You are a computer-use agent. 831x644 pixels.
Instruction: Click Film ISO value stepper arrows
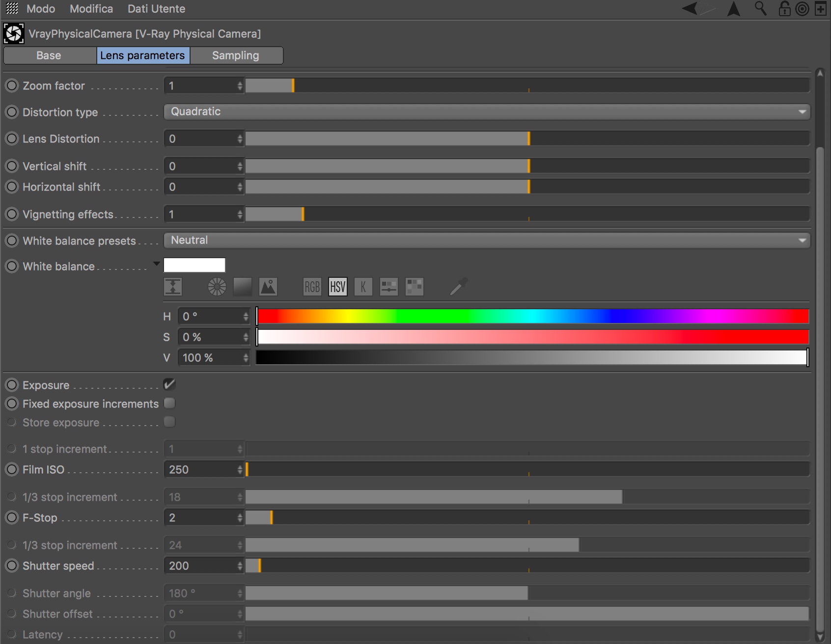point(240,470)
